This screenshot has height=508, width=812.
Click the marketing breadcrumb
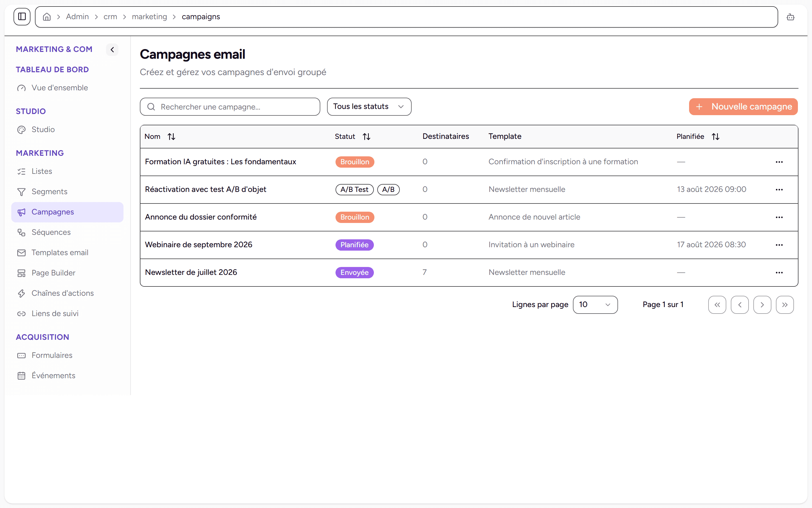[149, 17]
